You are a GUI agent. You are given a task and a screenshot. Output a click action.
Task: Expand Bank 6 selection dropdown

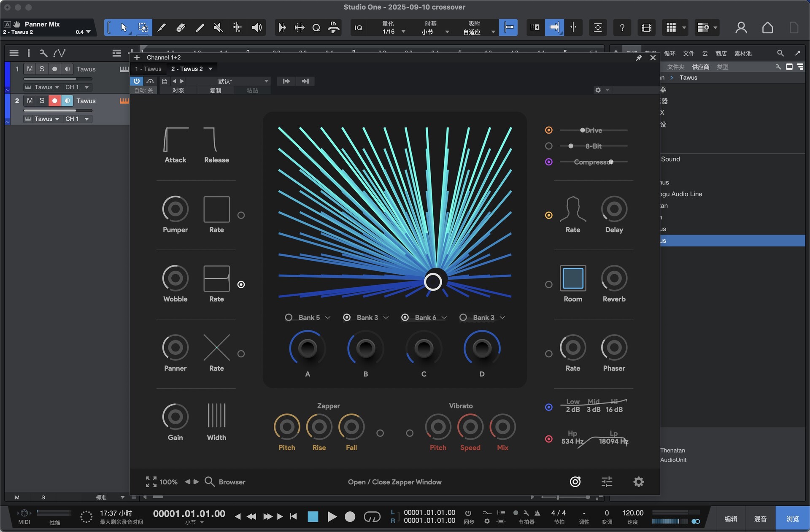(444, 318)
